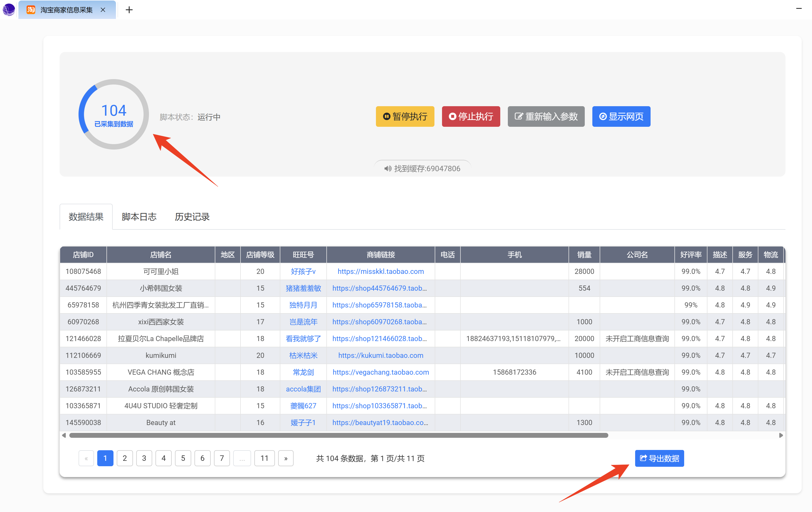Viewport: 812px width, 512px height.
Task: Go to page 7
Action: point(222,458)
